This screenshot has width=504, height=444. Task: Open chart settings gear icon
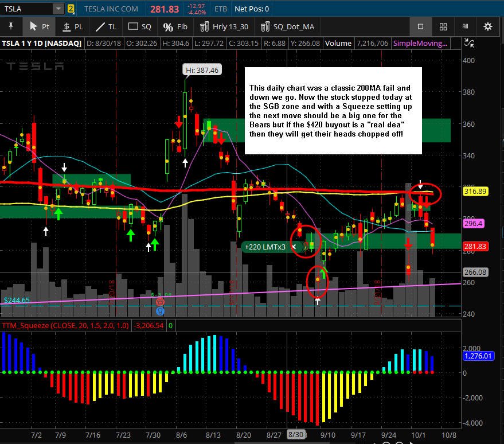pos(487,26)
